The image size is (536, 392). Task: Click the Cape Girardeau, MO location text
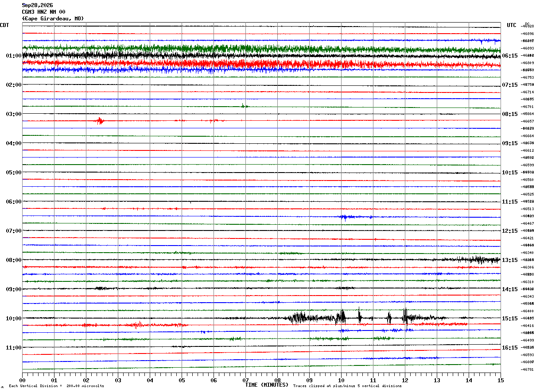(53, 19)
